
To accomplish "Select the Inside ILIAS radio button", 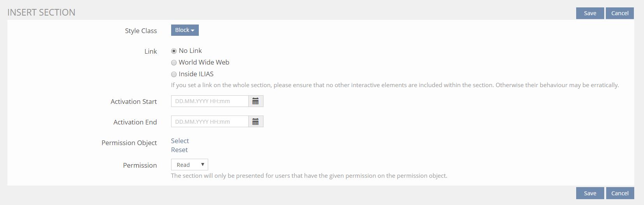I will tap(174, 74).
